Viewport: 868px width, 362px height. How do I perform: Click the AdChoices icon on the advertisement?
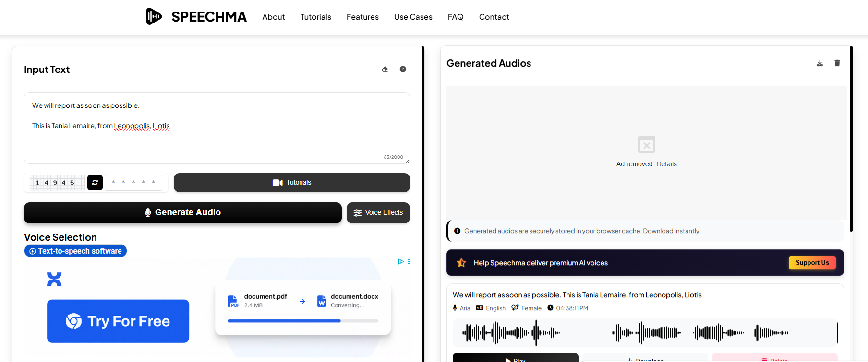tap(401, 262)
